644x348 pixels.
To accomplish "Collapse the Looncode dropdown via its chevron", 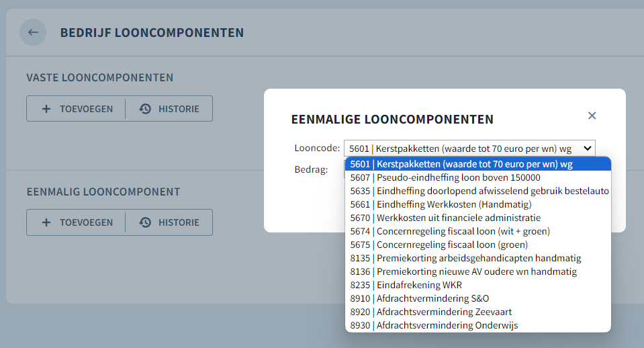I will coord(588,148).
